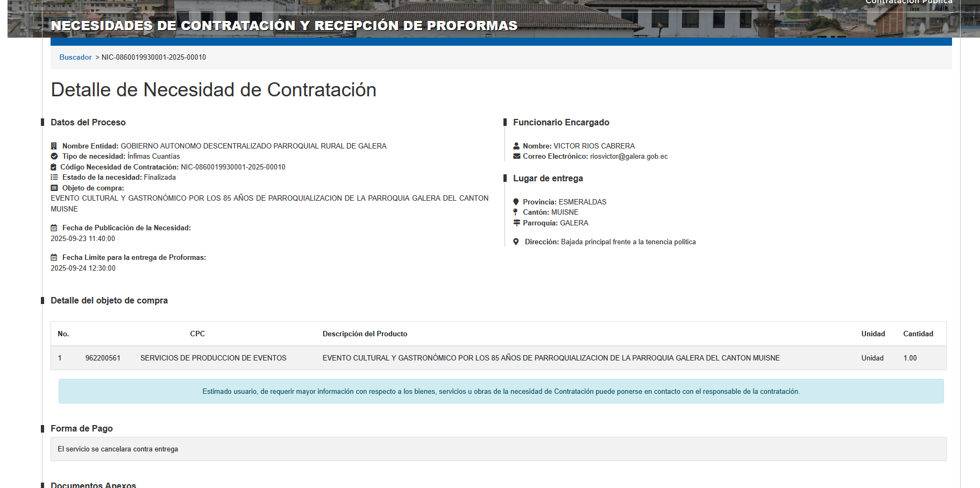Click the envelope icon beside Correo Electrónico
This screenshot has width=980, height=488.
pos(516,157)
